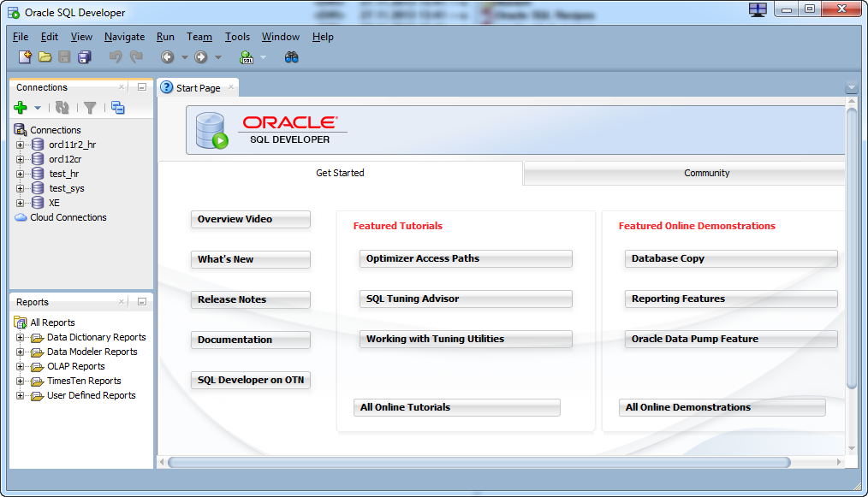
Task: Expand the test_hr connection
Action: tap(20, 174)
